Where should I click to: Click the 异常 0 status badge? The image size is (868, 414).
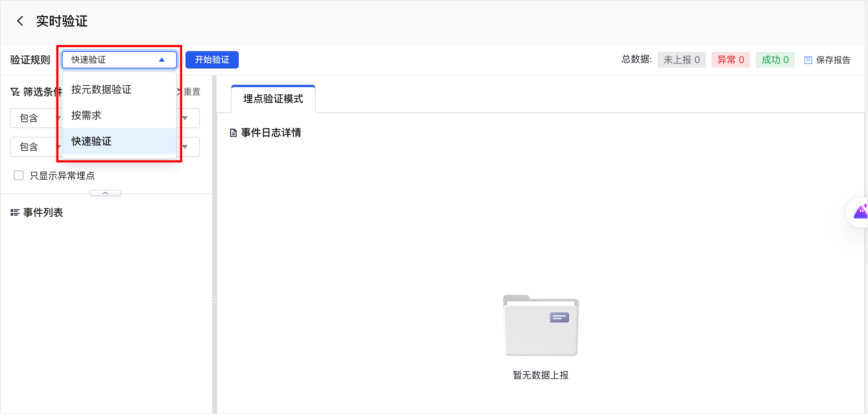730,60
